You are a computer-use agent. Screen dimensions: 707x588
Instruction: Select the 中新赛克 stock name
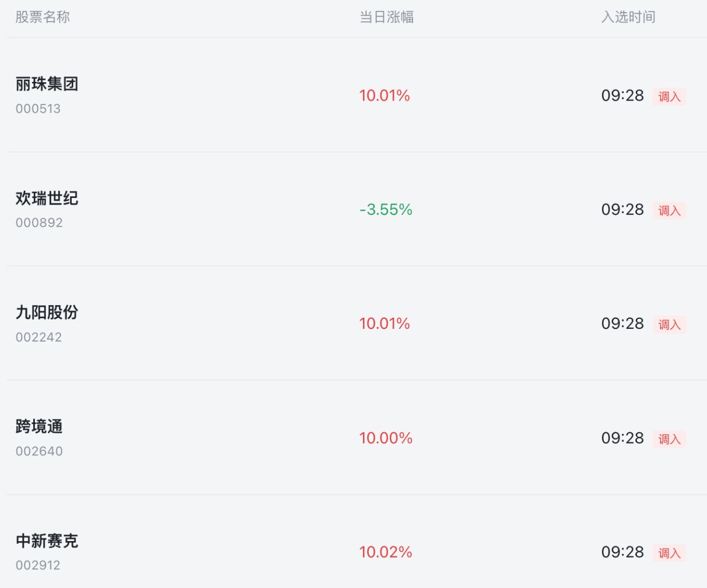(x=47, y=540)
